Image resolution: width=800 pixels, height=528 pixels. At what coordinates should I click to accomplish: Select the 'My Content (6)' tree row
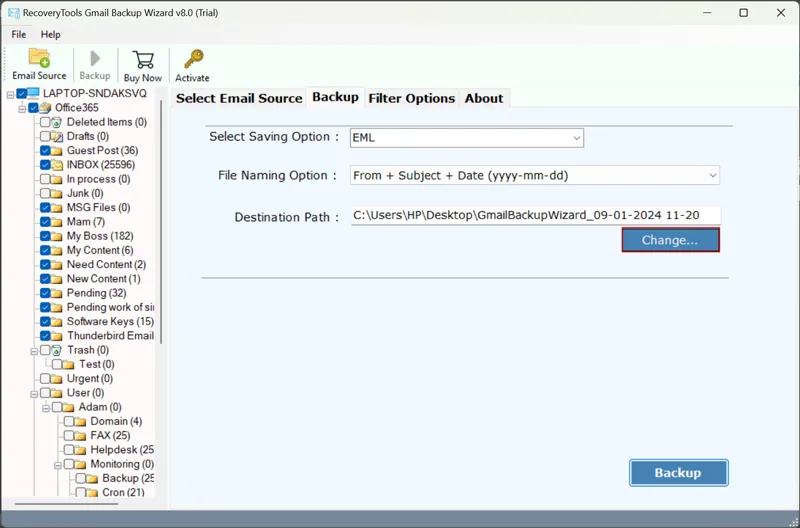pyautogui.click(x=100, y=250)
